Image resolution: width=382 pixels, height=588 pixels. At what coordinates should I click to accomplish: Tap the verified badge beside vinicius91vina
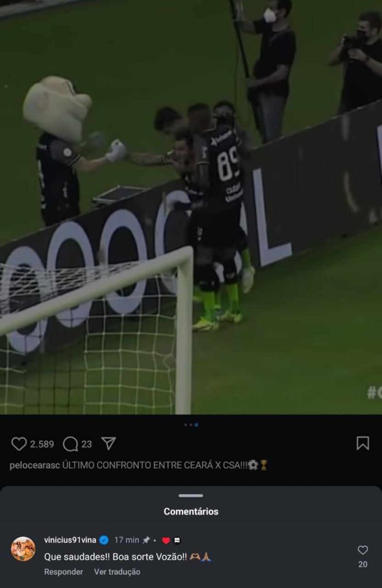click(x=104, y=540)
